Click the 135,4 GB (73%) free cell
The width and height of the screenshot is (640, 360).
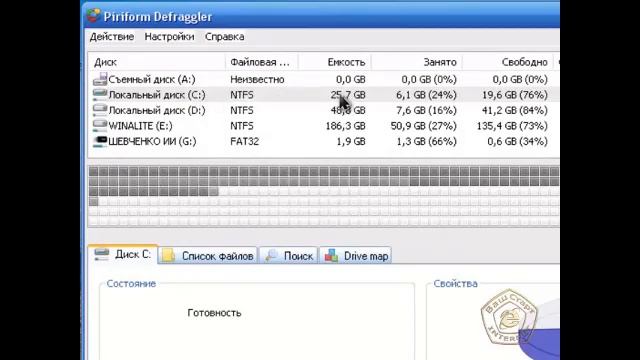point(512,126)
